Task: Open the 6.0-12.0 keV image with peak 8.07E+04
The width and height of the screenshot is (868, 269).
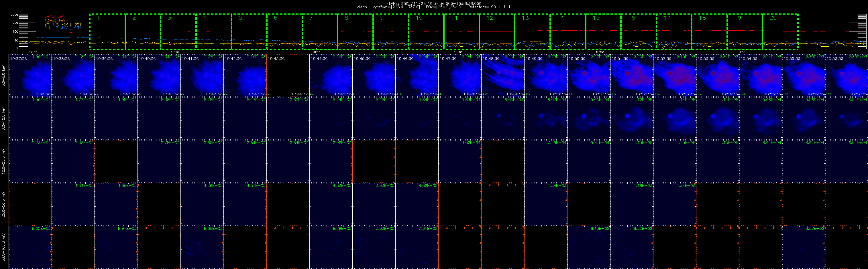Action: [x=546, y=118]
